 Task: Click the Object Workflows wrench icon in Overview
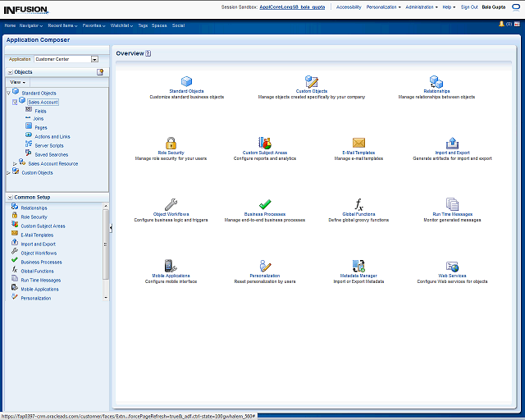coord(171,204)
